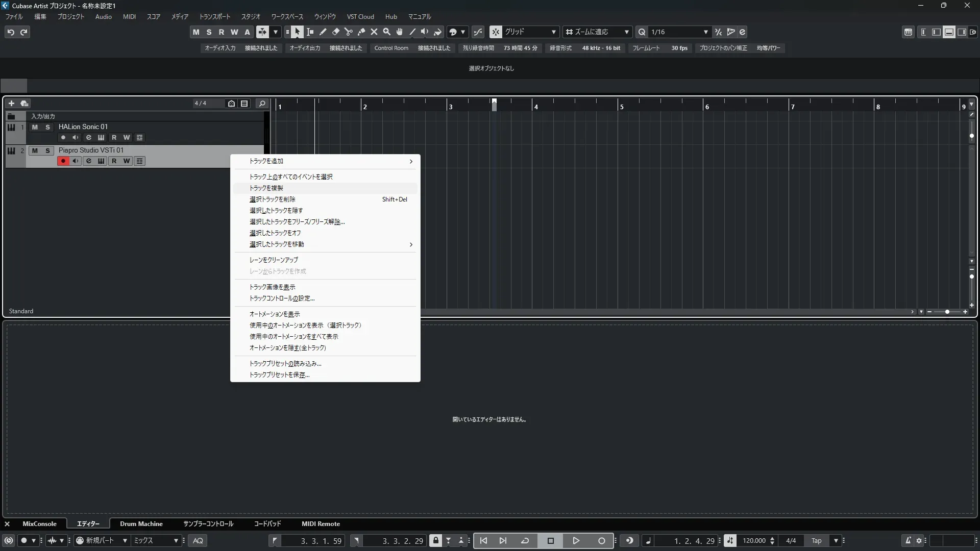Expand the トラックを追加 submenu
Image resolution: width=980 pixels, height=551 pixels.
pos(325,161)
